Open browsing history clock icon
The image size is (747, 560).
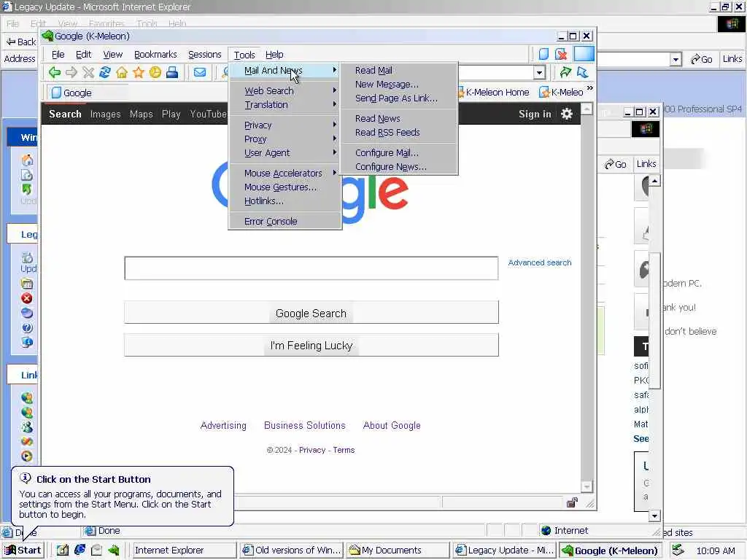(x=155, y=72)
